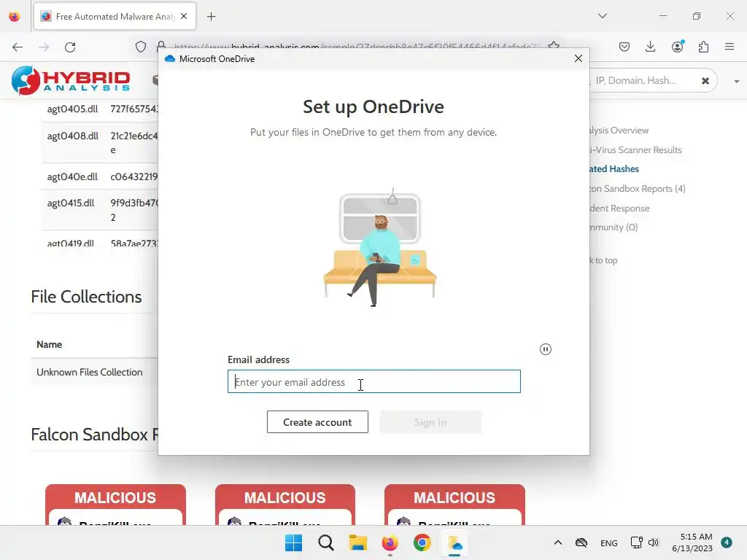This screenshot has width=747, height=560.
Task: Switch to Firefox on the taskbar
Action: point(390,542)
